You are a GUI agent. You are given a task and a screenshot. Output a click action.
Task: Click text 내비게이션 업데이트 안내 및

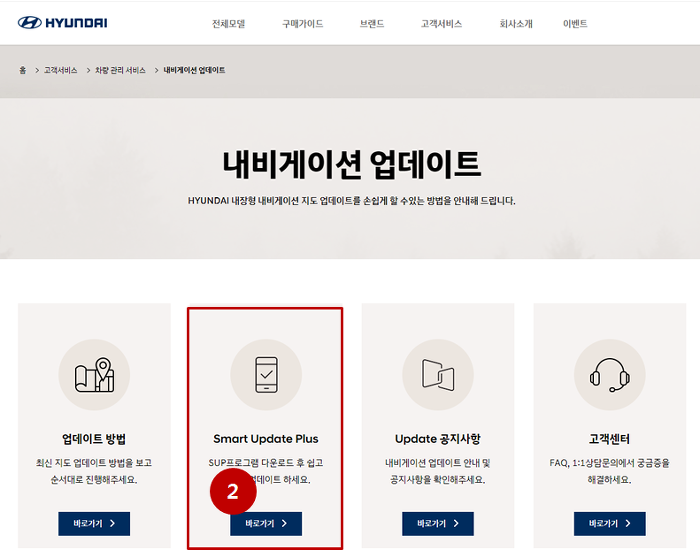(x=438, y=463)
